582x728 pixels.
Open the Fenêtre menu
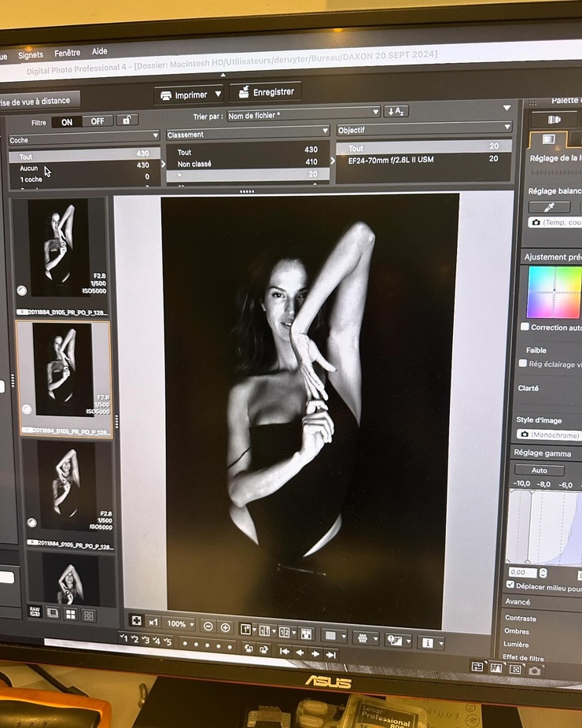68,53
